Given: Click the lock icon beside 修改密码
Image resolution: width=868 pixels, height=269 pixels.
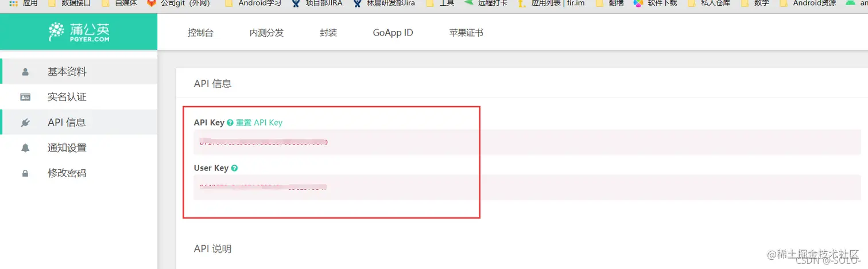Looking at the screenshot, I should coord(25,173).
